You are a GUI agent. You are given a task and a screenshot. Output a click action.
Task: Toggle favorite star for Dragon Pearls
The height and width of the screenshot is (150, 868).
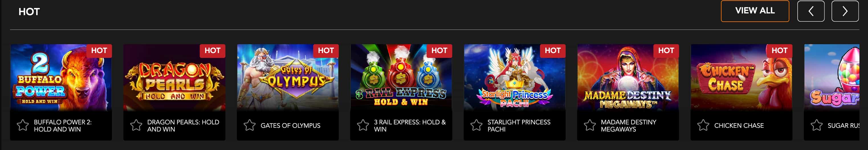[x=136, y=125]
